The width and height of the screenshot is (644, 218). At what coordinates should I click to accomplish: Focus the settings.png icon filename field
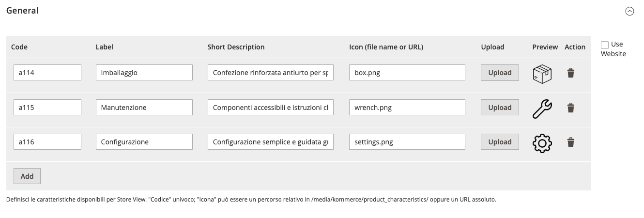pos(407,142)
